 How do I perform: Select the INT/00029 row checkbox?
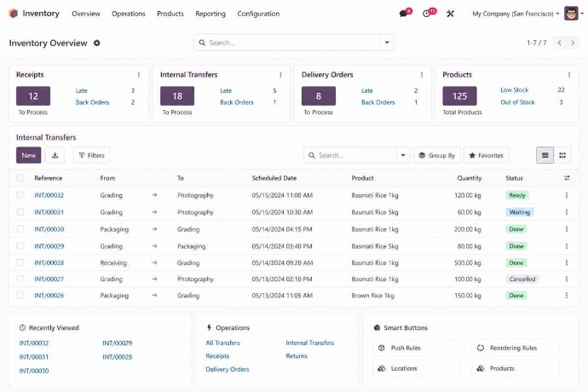point(20,245)
